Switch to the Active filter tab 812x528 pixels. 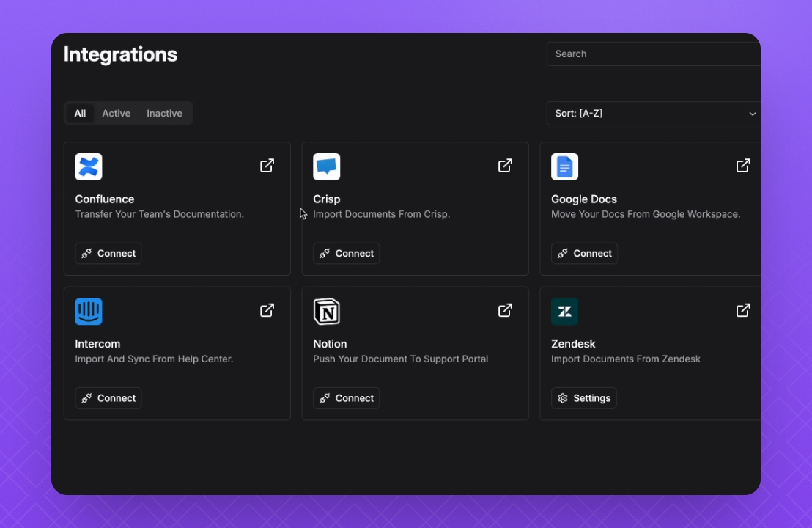pos(116,114)
